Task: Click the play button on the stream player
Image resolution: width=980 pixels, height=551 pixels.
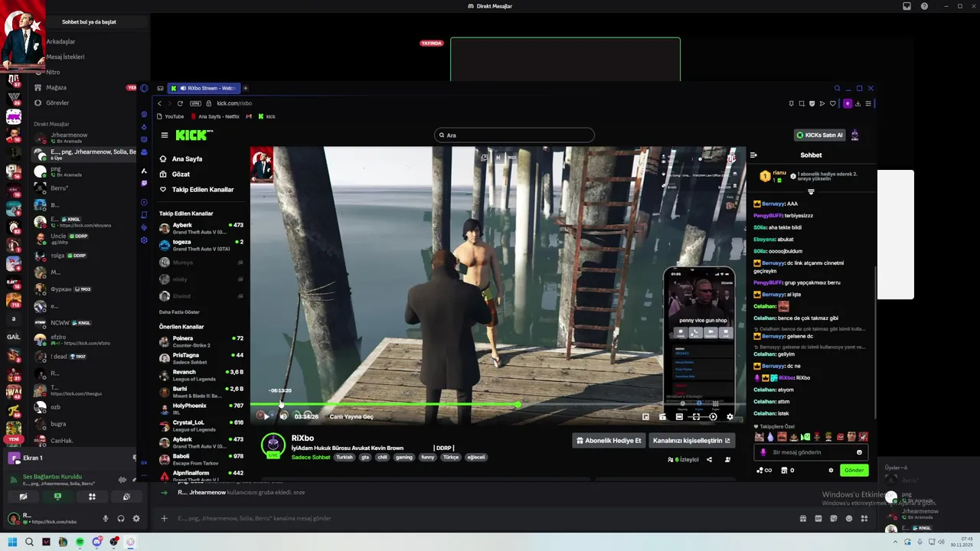Action: pos(266,416)
